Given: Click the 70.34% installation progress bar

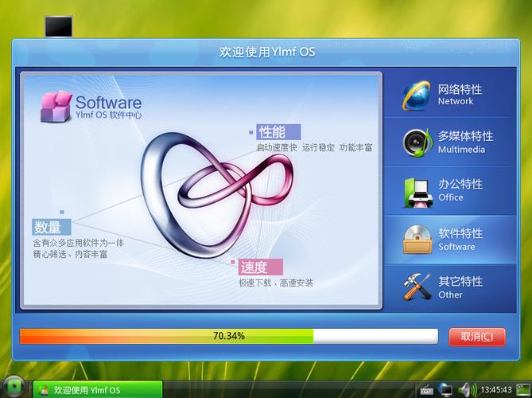Looking at the screenshot, I should (x=229, y=336).
